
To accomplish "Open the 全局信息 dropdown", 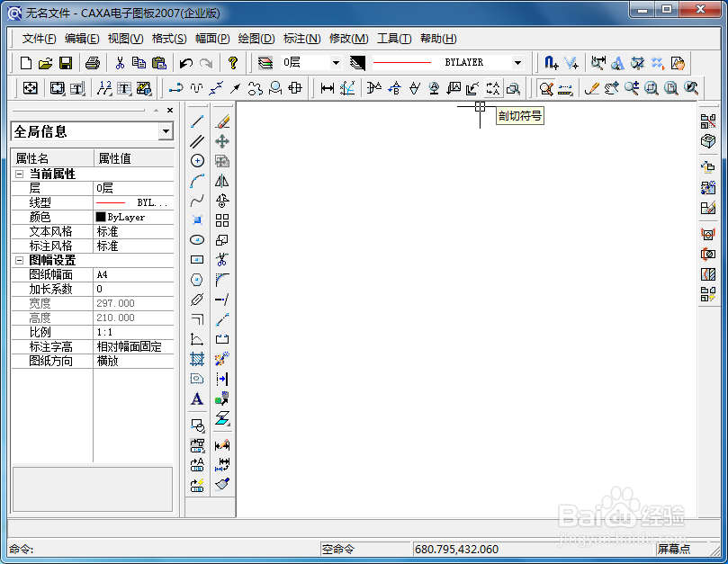I will pyautogui.click(x=166, y=131).
